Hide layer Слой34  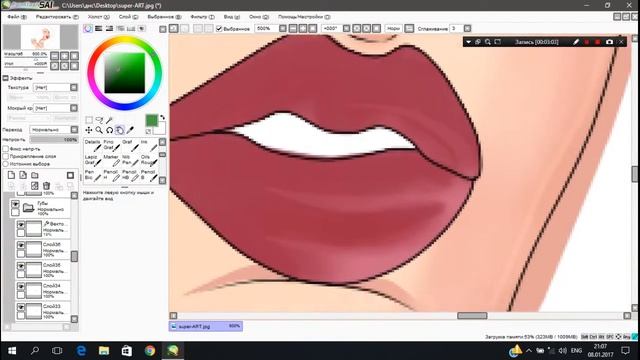click(x=21, y=286)
